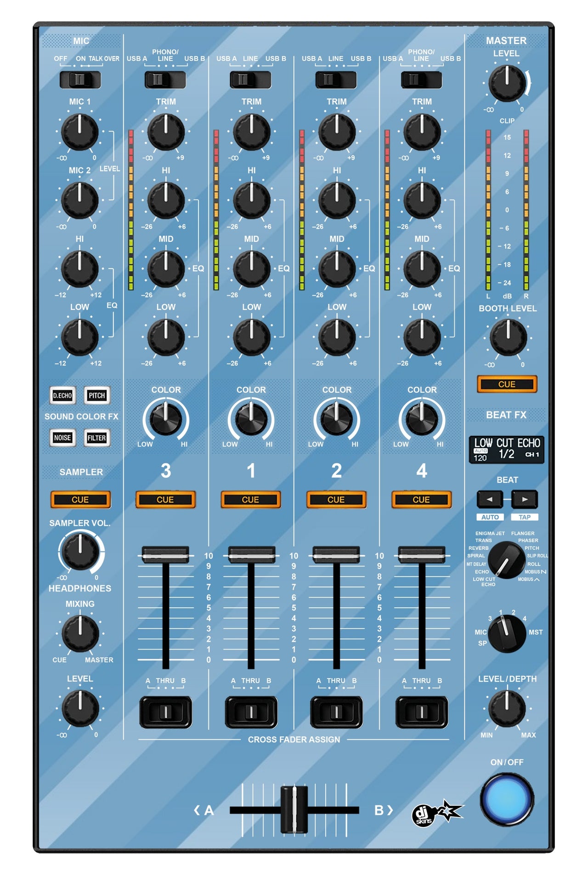This screenshot has height=884, width=588.
Task: Click channel 4 COLOR knob
Action: [x=422, y=419]
